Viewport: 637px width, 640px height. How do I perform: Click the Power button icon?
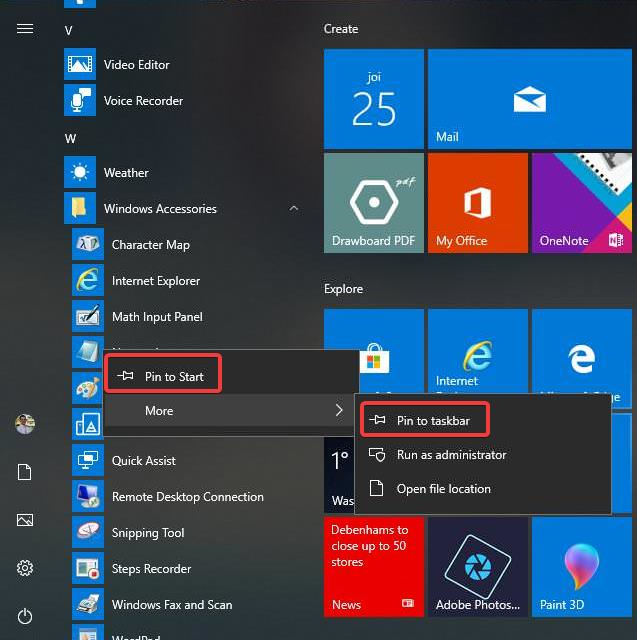25,616
